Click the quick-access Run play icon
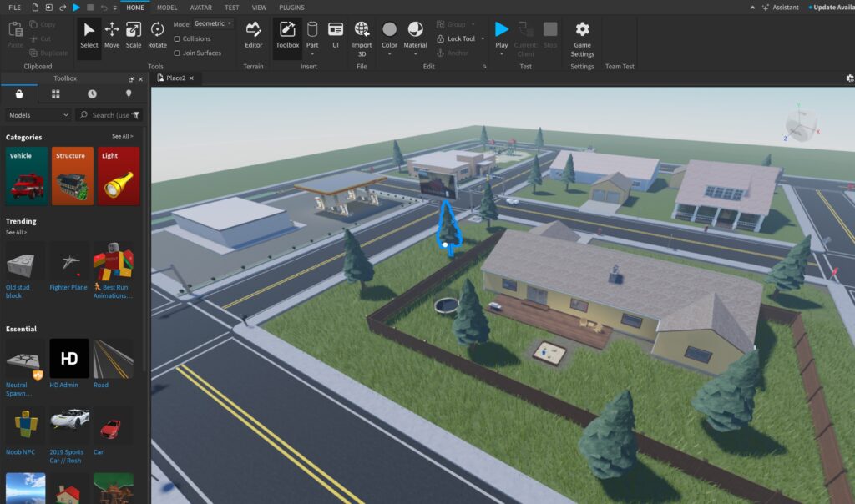Image resolution: width=855 pixels, height=504 pixels. [x=76, y=8]
